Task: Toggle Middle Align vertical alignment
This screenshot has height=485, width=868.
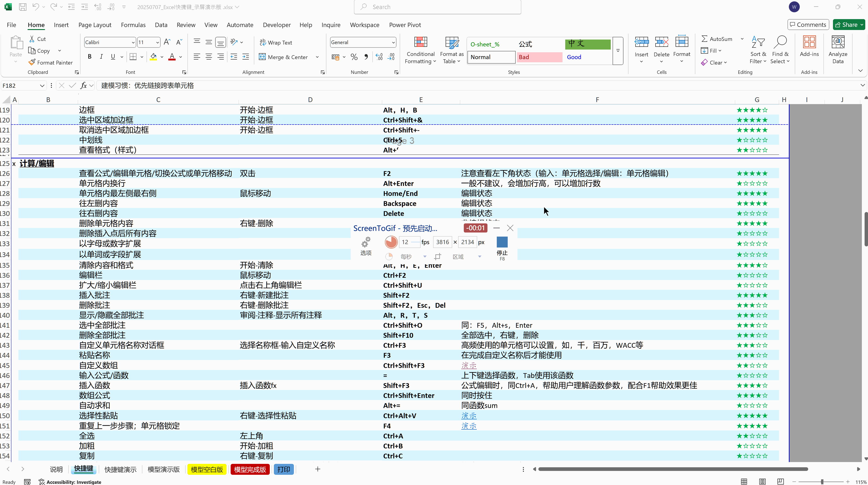Action: (209, 42)
